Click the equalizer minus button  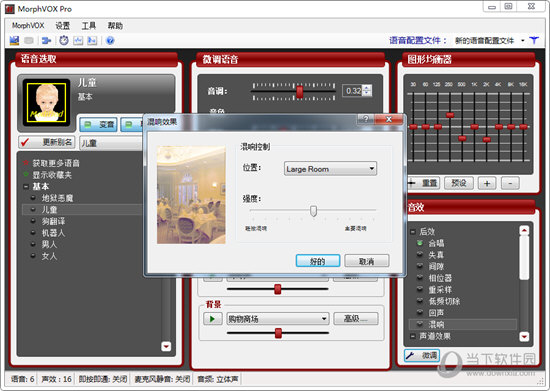pyautogui.click(x=510, y=183)
